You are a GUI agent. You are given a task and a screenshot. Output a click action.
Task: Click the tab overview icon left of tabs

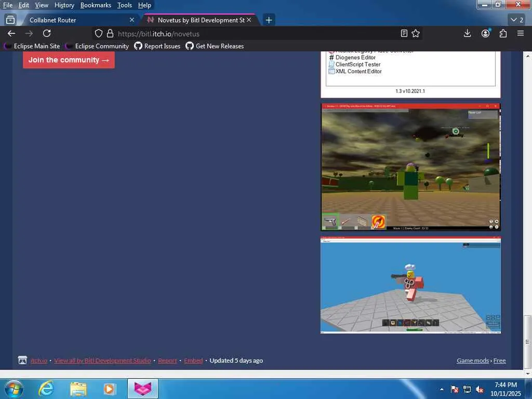pyautogui.click(x=10, y=20)
